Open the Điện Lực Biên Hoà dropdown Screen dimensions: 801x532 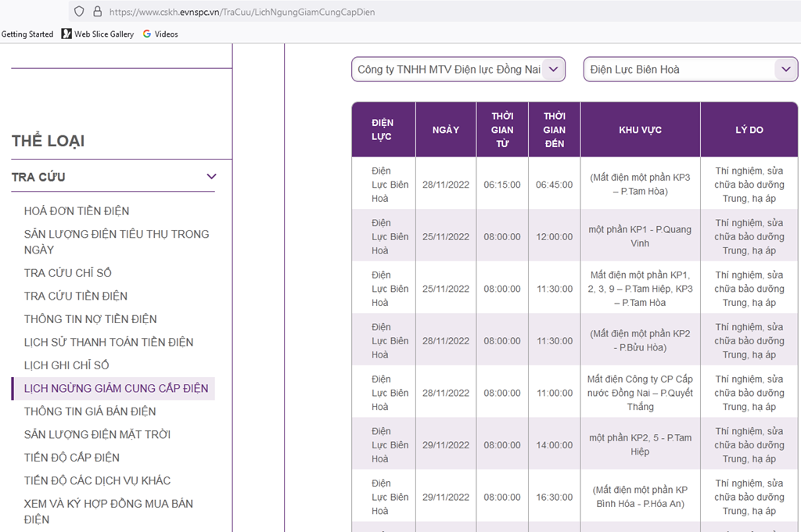tap(690, 70)
